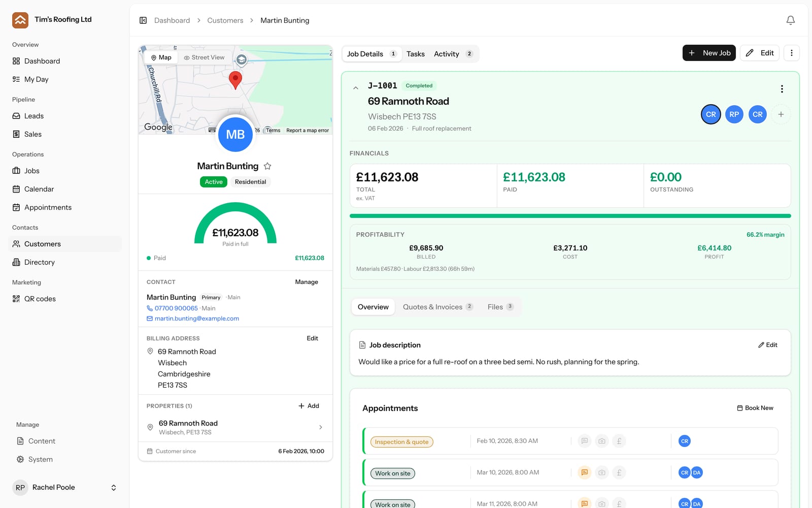Open the pound icon on Inspection & quote row

tap(619, 441)
